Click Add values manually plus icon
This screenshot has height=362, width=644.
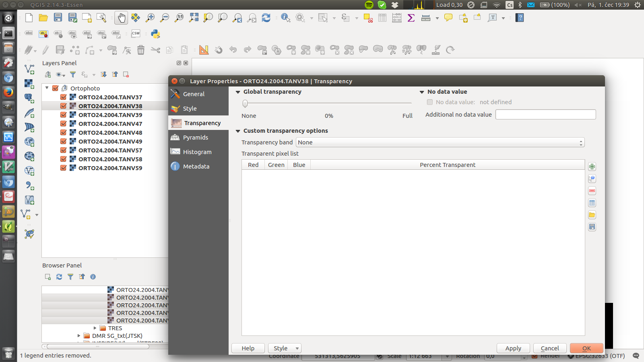pos(592,167)
